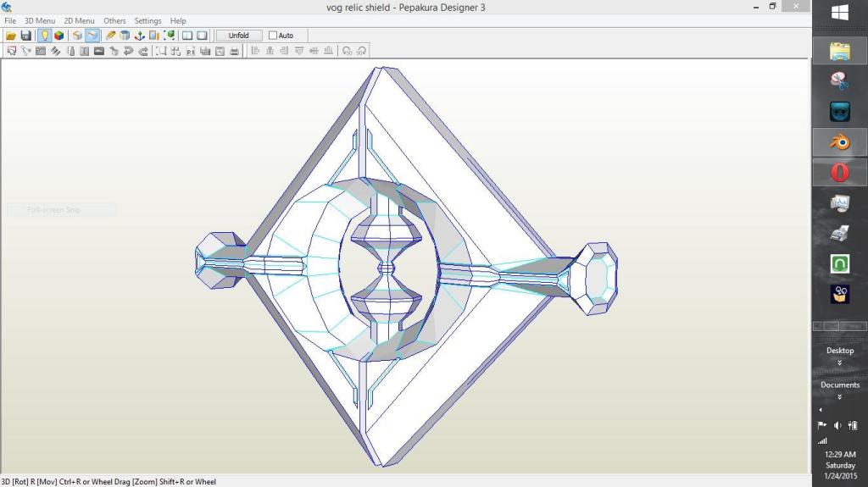Click the green cube fit-view icon
The height and width of the screenshot is (487, 868).
tap(170, 36)
